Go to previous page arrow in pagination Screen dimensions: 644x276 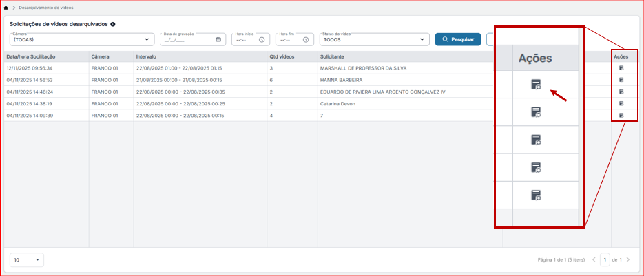tap(594, 259)
